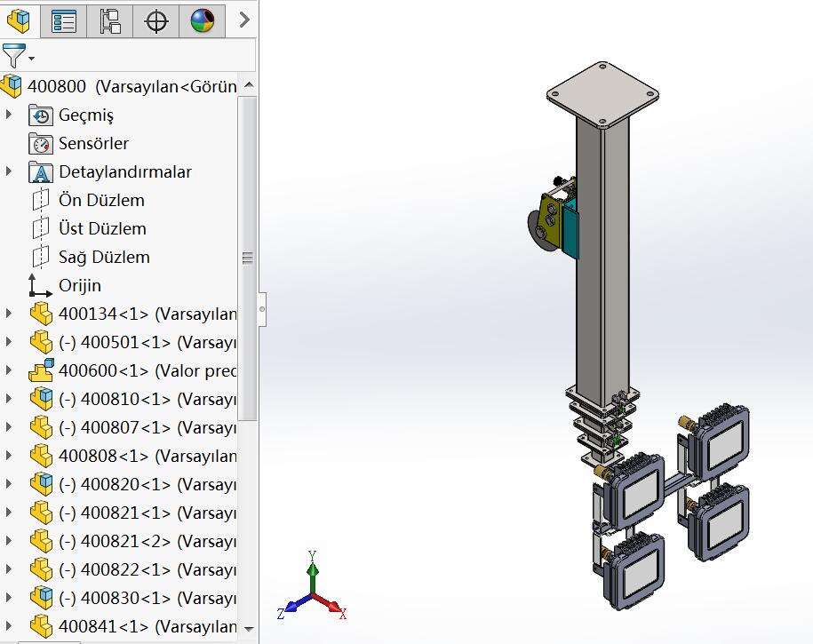
Task: Expand the Geçmiş folder
Action: 8,115
